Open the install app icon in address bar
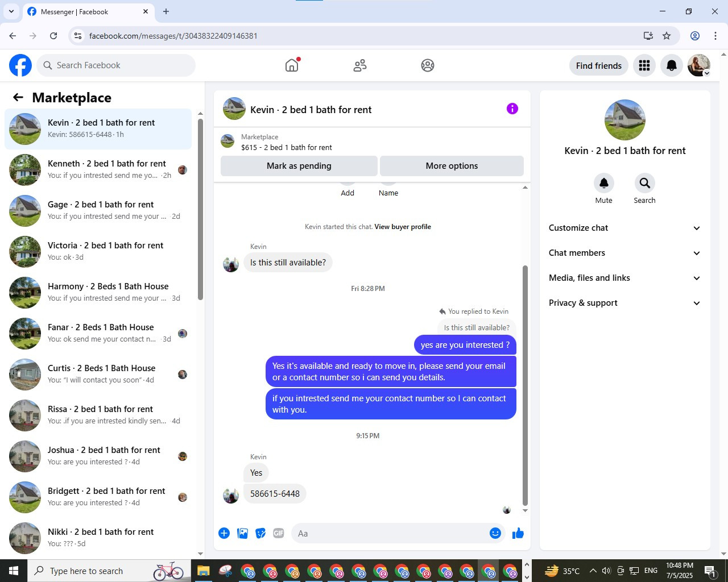The width and height of the screenshot is (728, 582). point(648,36)
